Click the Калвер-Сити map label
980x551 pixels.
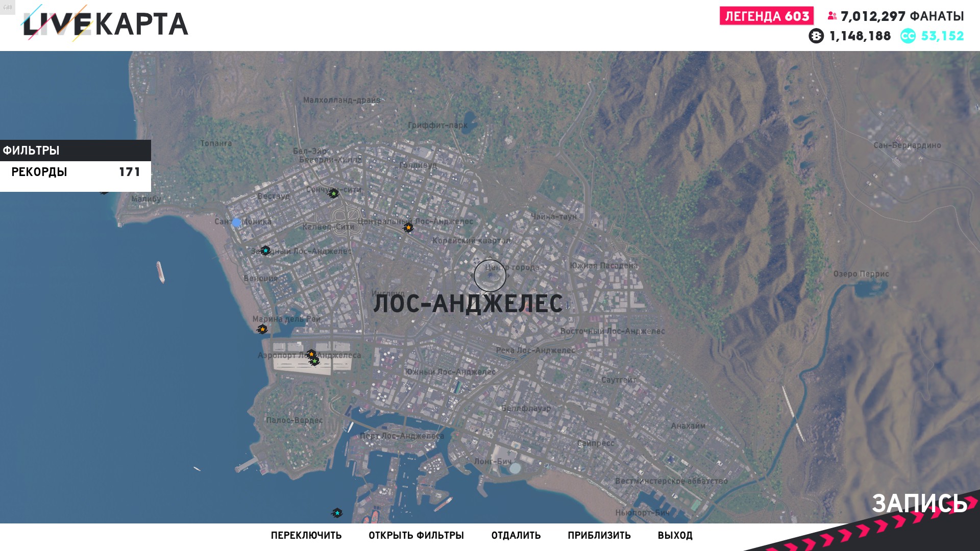pos(328,227)
